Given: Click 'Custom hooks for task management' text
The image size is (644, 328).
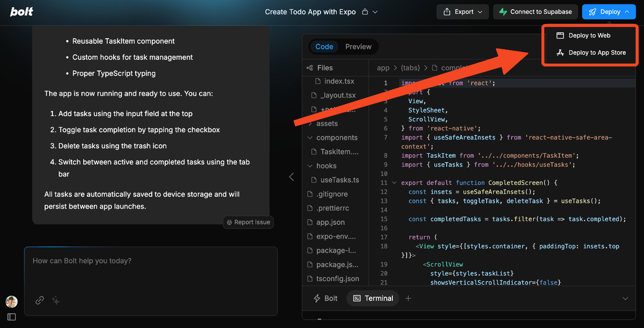Looking at the screenshot, I should click(132, 57).
